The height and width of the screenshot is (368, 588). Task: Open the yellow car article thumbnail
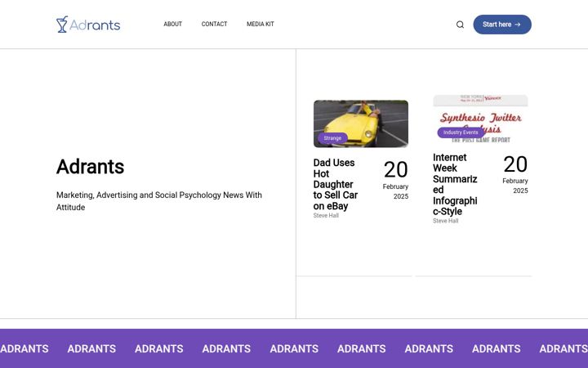click(x=361, y=123)
